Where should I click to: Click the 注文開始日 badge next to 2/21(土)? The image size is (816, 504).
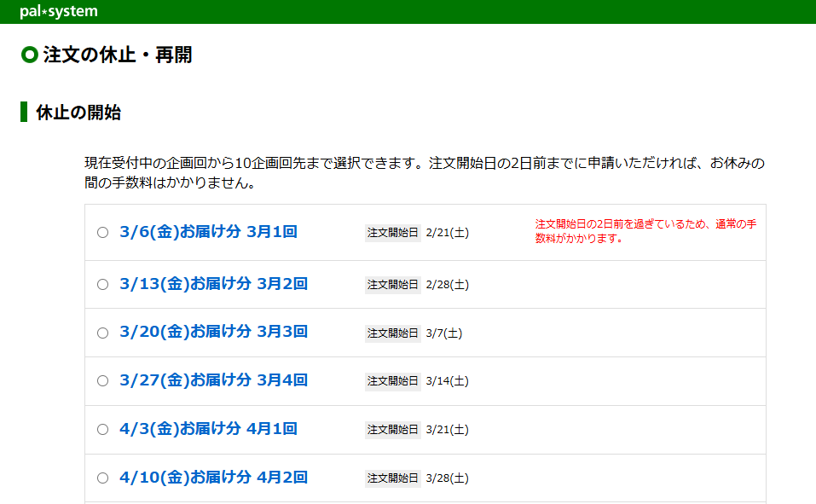pos(392,233)
